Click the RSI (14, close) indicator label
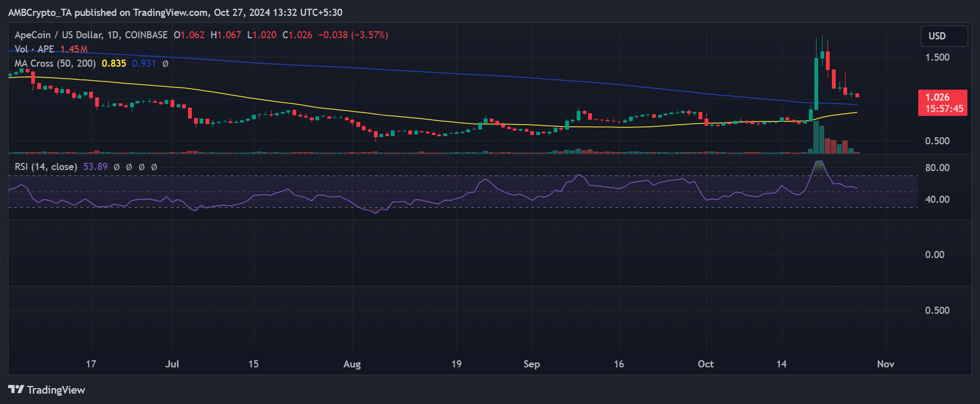Screen dimensions: 980x404 46,167
